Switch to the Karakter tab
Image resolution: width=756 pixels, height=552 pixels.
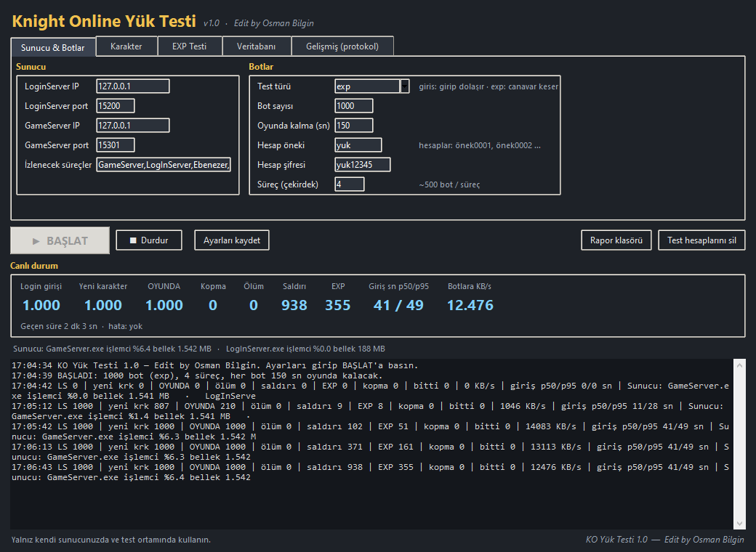[126, 46]
